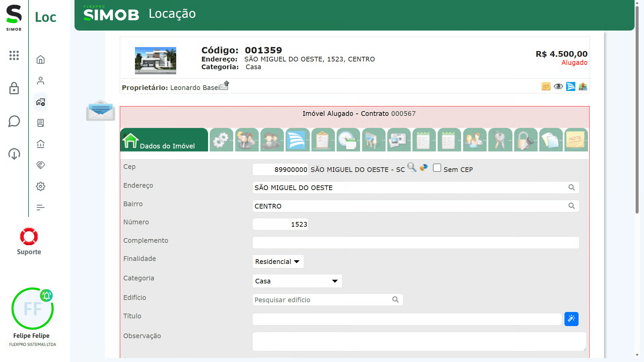Toggle the eye visibility icon
This screenshot has height=362, width=644.
point(558,87)
